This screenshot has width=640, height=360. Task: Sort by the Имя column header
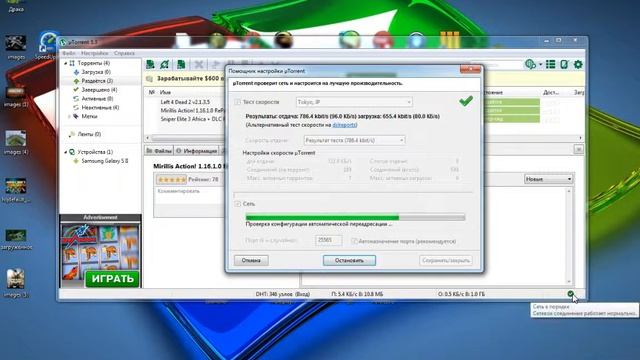pos(165,93)
